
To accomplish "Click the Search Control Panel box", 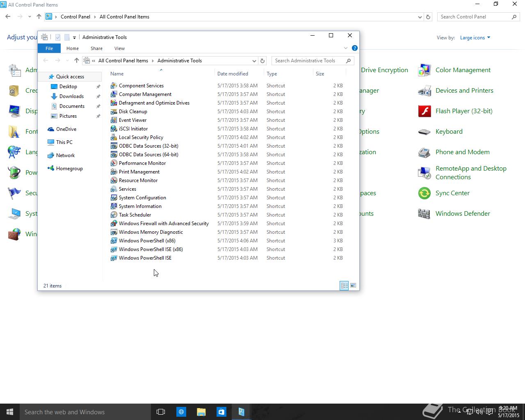I will [478, 17].
